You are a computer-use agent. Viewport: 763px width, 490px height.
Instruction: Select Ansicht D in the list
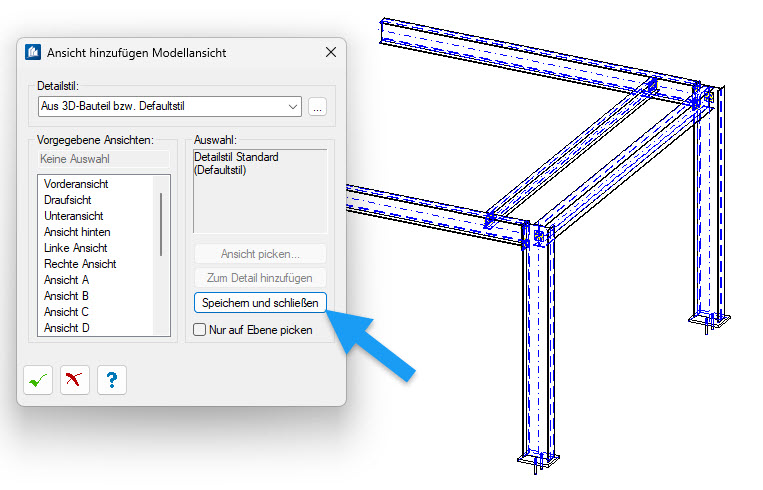67,328
